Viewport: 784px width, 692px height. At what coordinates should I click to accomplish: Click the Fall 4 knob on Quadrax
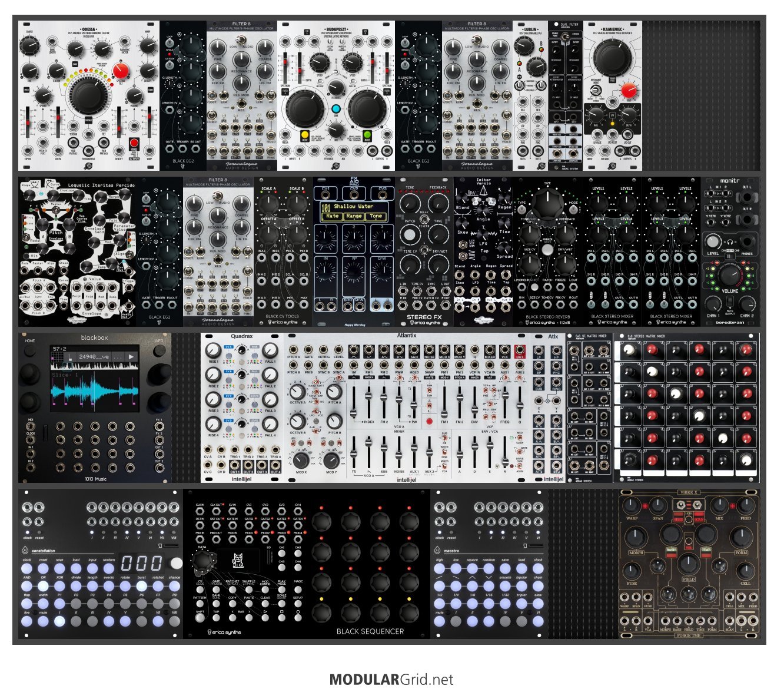point(270,424)
